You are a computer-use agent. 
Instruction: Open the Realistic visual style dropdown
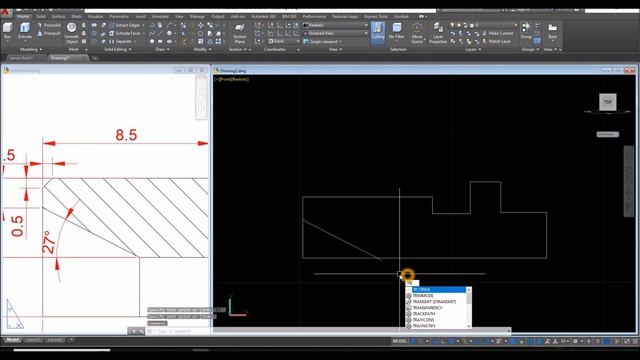coord(335,25)
